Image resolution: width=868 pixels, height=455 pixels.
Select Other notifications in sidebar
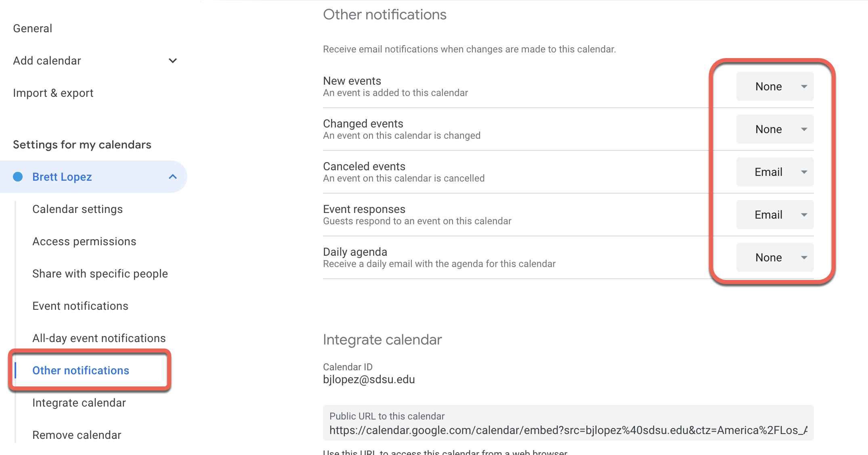coord(81,371)
